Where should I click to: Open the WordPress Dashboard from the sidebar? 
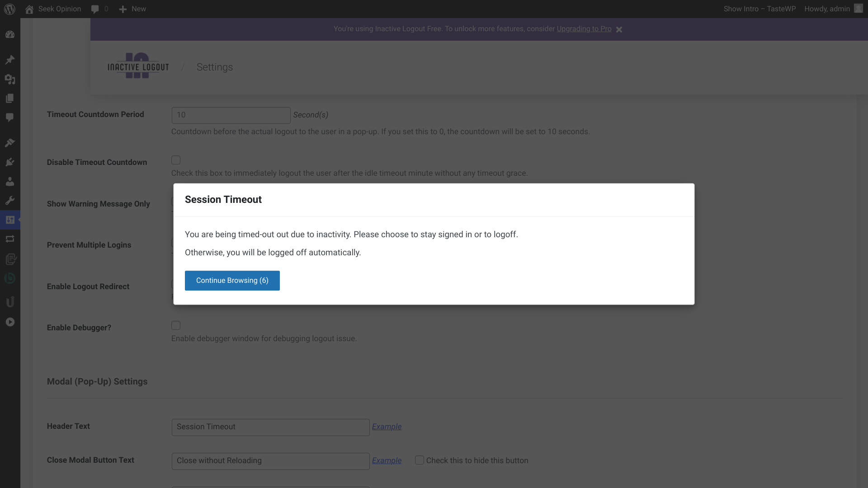pyautogui.click(x=10, y=34)
